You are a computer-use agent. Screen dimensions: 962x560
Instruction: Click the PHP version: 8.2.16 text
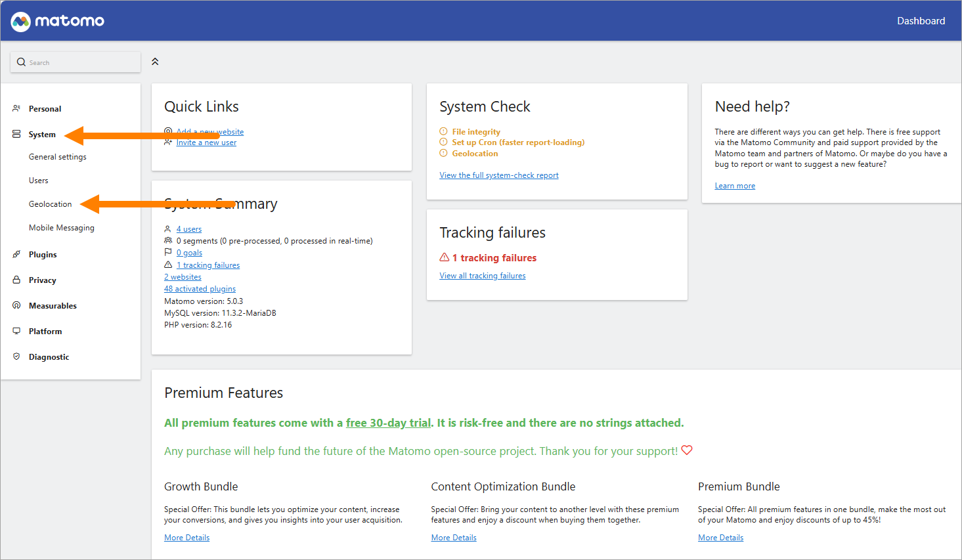coord(198,325)
